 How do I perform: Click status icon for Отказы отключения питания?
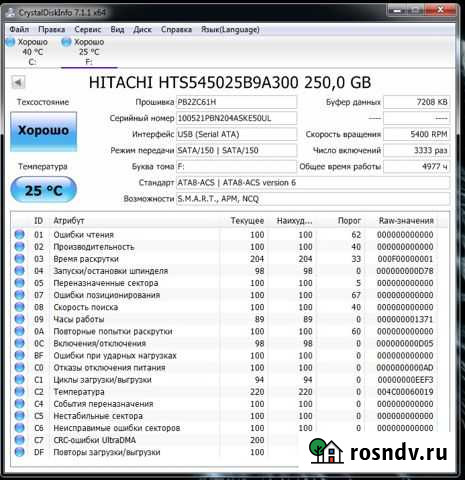(20, 367)
